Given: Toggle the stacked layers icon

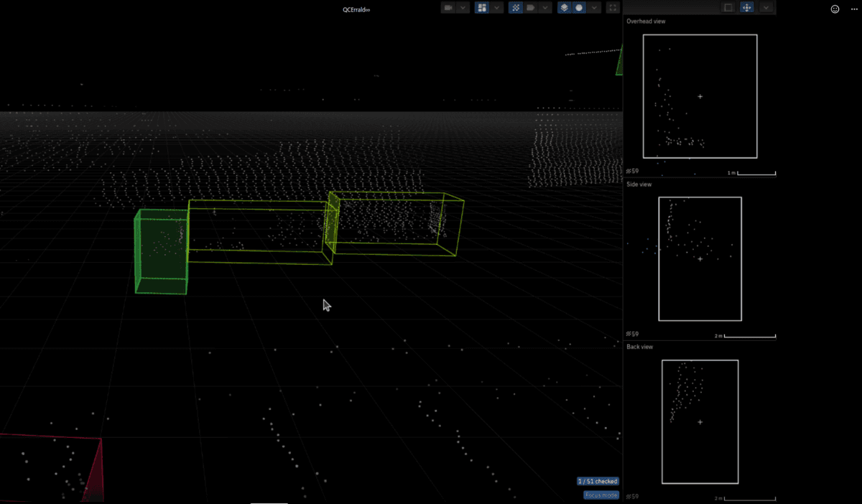Looking at the screenshot, I should 565,8.
